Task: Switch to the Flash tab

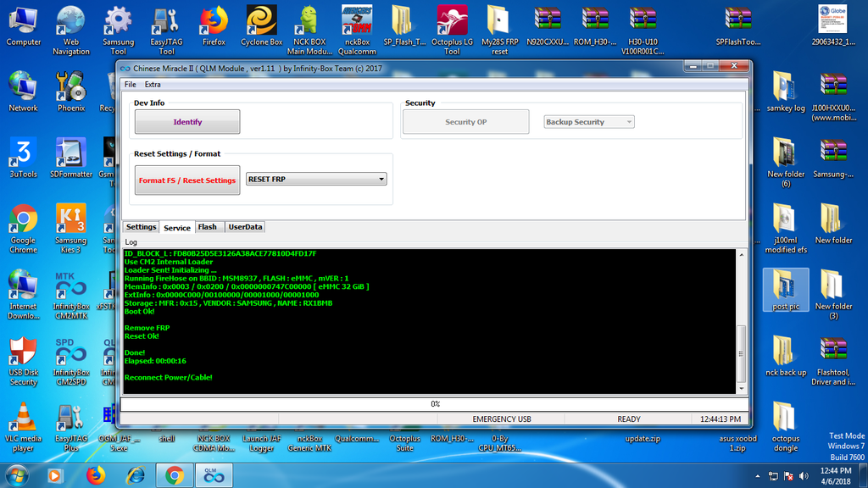Action: (x=208, y=227)
